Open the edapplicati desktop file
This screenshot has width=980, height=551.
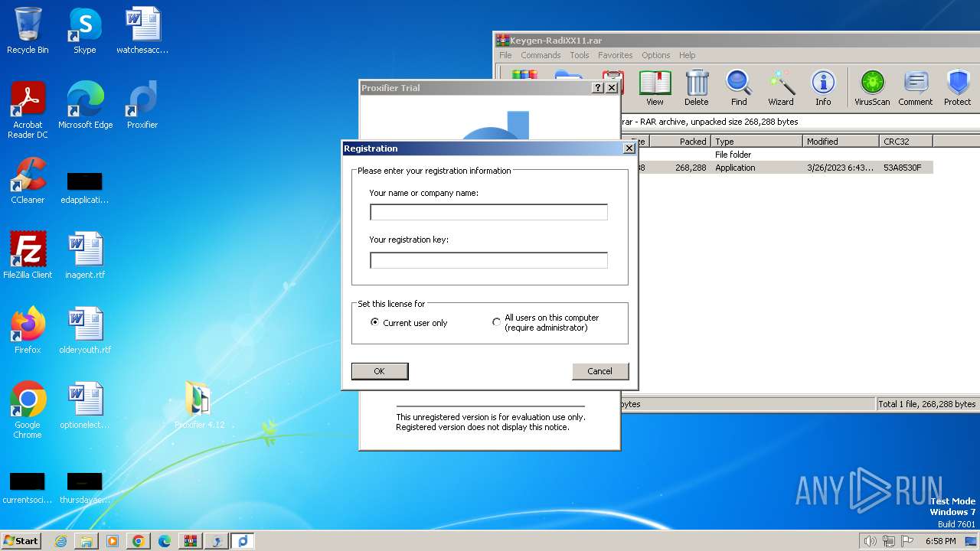click(x=85, y=187)
